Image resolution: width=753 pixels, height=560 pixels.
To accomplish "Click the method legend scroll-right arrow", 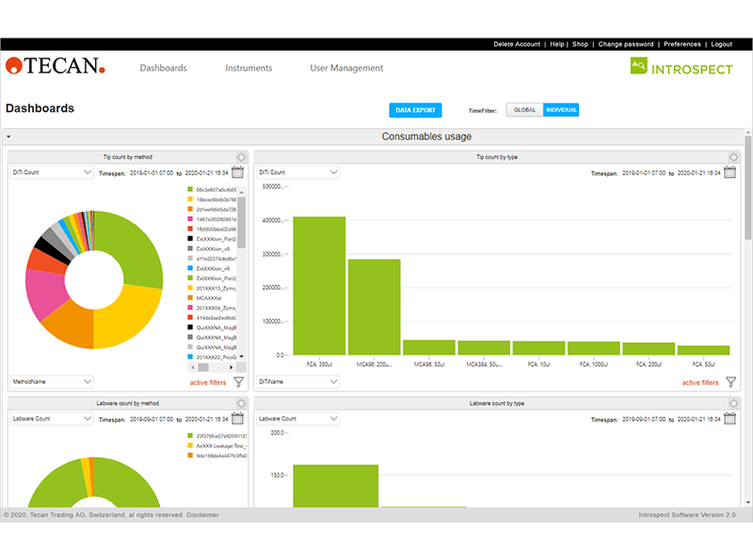I will (x=232, y=367).
